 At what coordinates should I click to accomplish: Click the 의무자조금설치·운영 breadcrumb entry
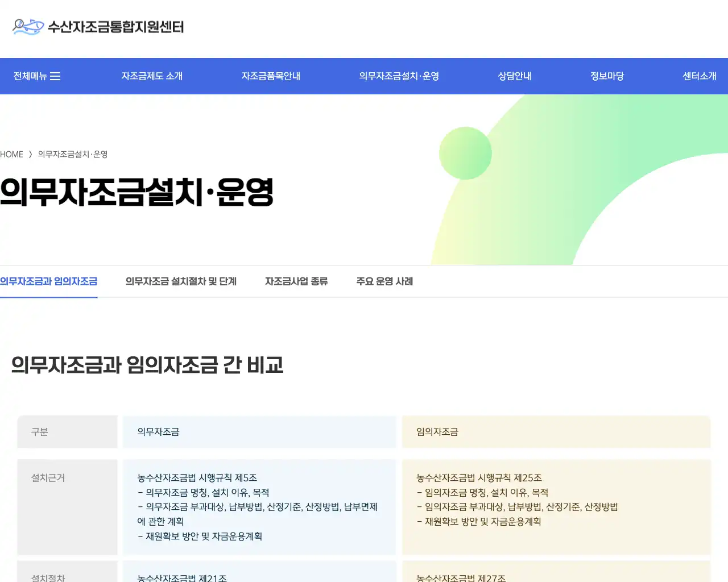click(x=72, y=154)
